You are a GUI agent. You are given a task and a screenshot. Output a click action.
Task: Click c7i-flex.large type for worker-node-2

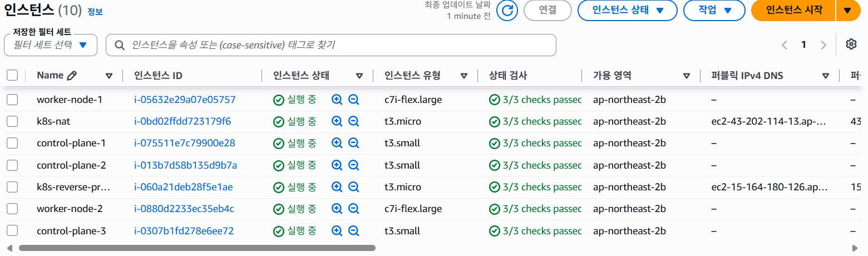coord(413,209)
